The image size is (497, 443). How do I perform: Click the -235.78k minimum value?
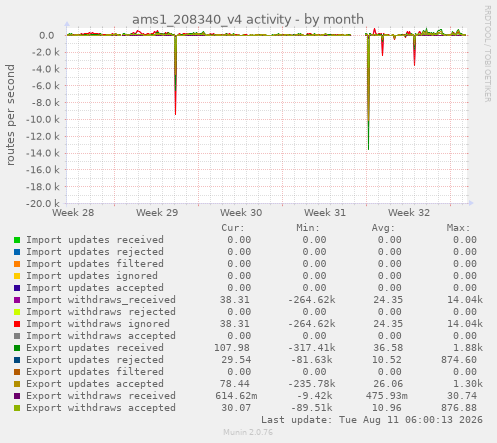pos(312,384)
